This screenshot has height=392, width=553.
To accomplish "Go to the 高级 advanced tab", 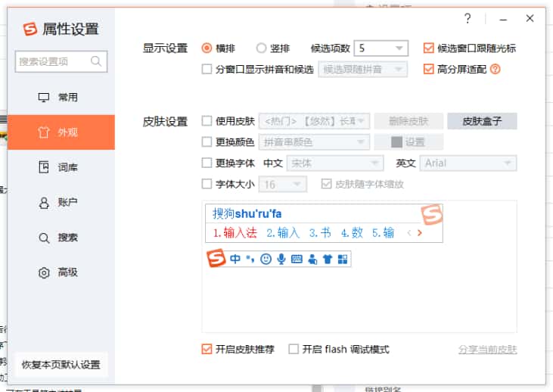I will (x=61, y=272).
